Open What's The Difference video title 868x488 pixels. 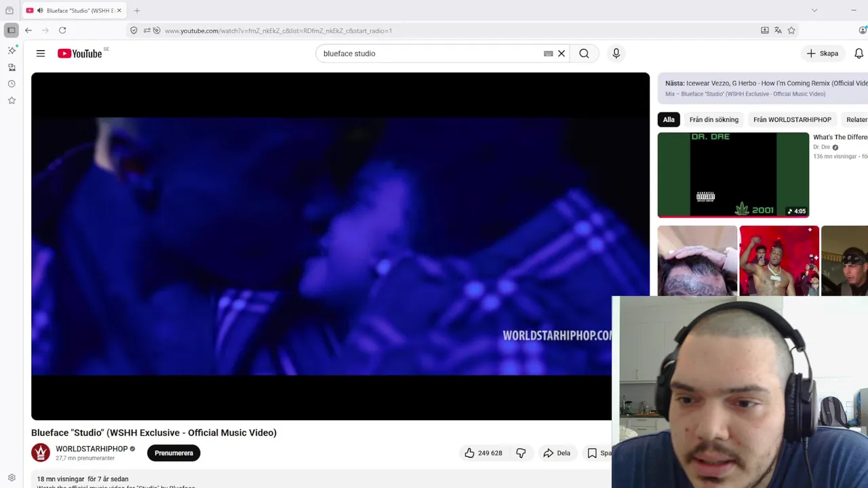(840, 137)
